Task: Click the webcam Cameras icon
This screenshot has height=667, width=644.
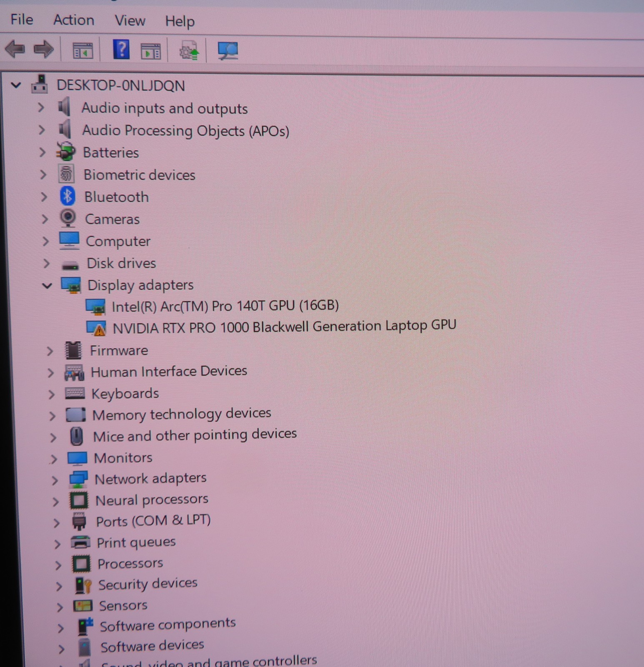Action: (68, 218)
